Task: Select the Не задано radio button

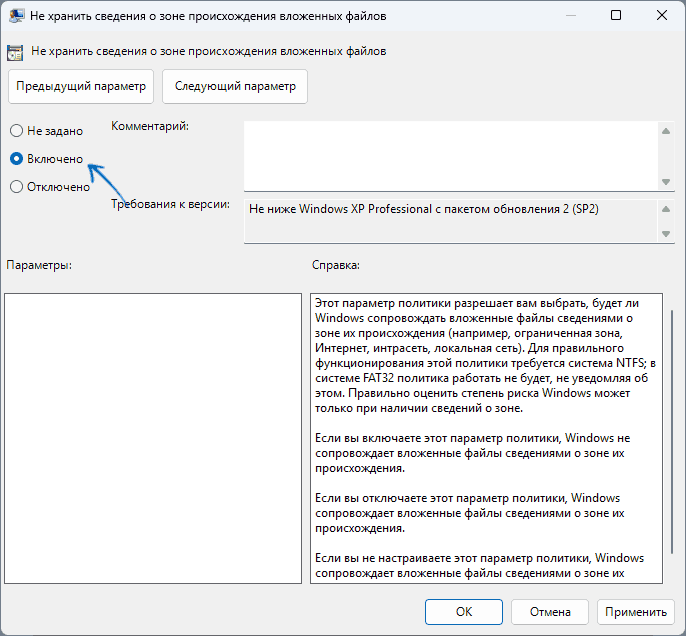Action: pos(16,131)
